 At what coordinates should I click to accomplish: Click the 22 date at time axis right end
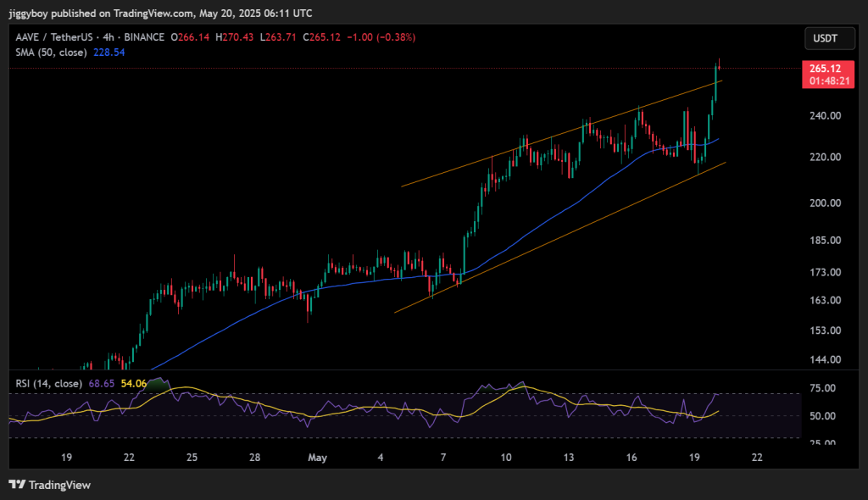(757, 457)
